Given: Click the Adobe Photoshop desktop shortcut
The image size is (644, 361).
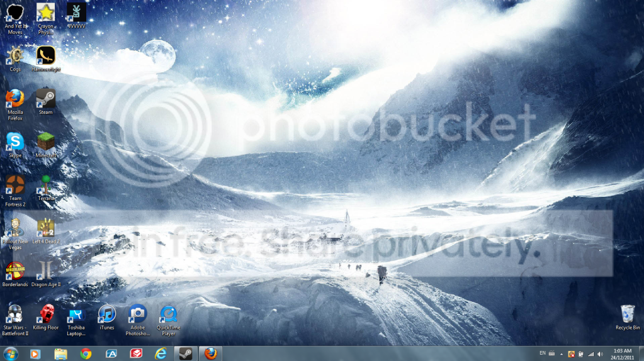Looking at the screenshot, I should pyautogui.click(x=138, y=320).
